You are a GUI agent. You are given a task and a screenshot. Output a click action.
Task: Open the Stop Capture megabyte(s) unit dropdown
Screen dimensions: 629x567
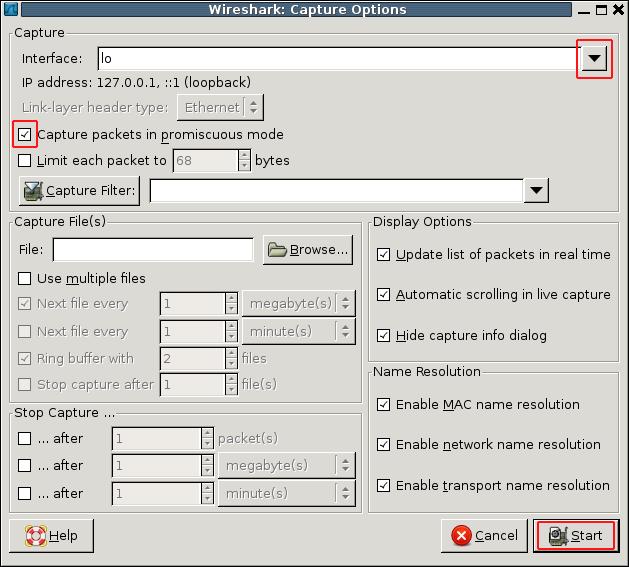click(287, 465)
